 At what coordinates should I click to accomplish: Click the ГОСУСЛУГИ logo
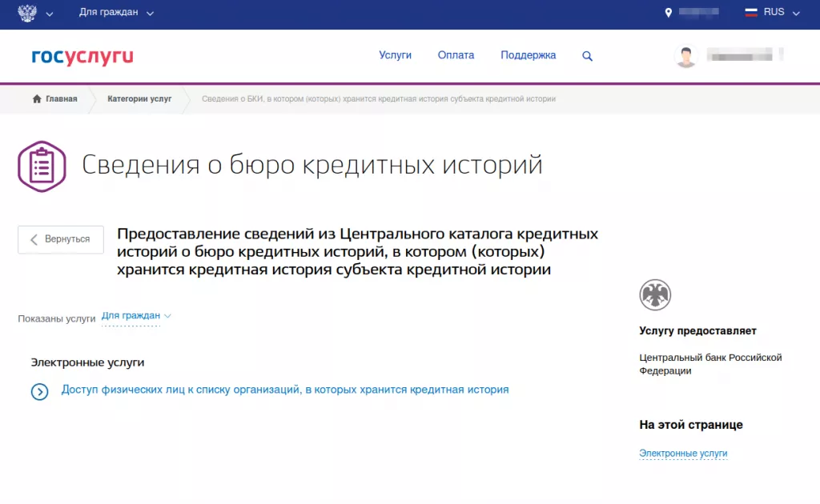pos(81,56)
